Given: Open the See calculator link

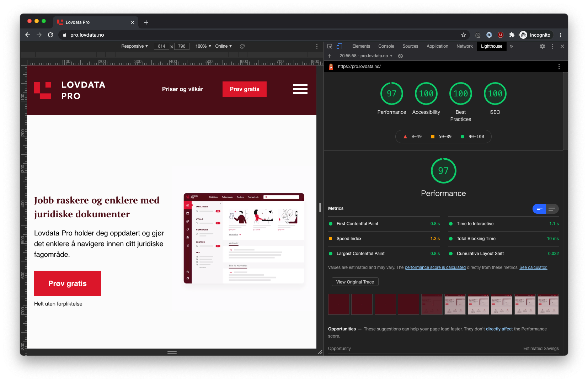Looking at the screenshot, I should pyautogui.click(x=533, y=267).
